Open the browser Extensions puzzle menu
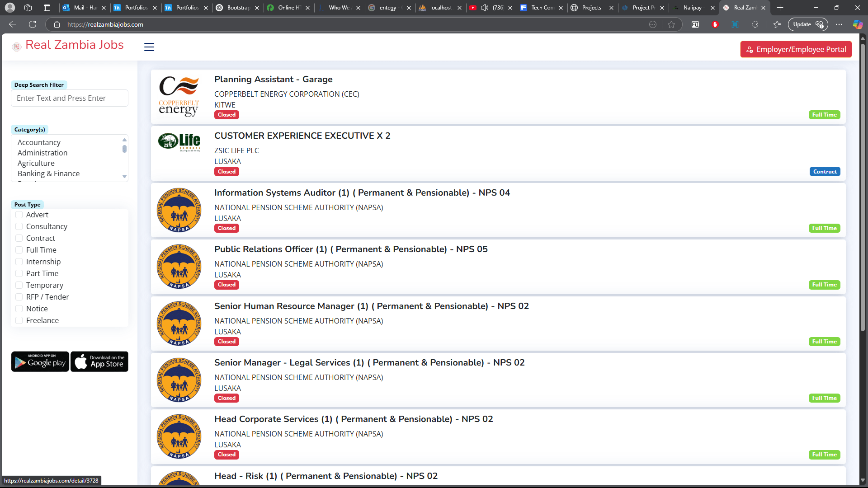Image resolution: width=868 pixels, height=488 pixels. tap(755, 24)
